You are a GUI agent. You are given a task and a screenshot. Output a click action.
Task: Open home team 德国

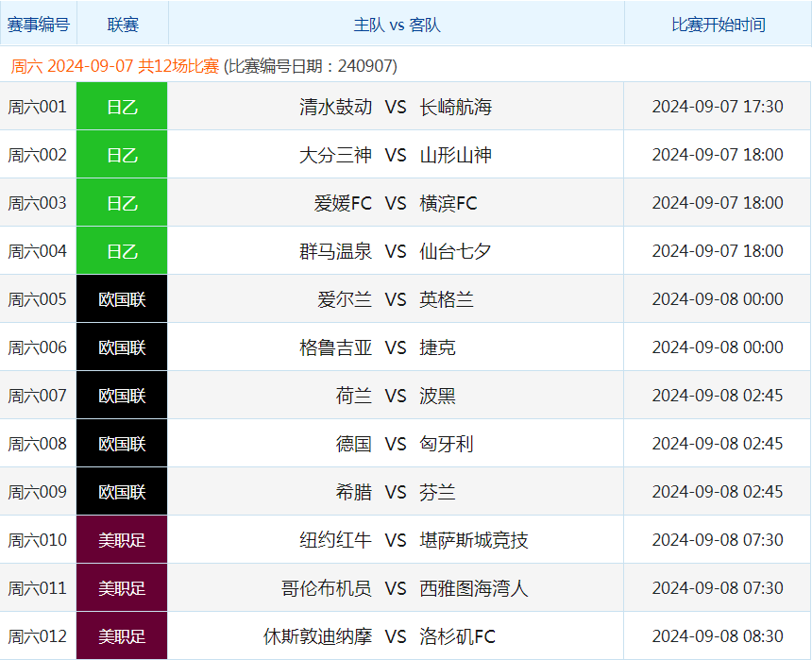(354, 444)
